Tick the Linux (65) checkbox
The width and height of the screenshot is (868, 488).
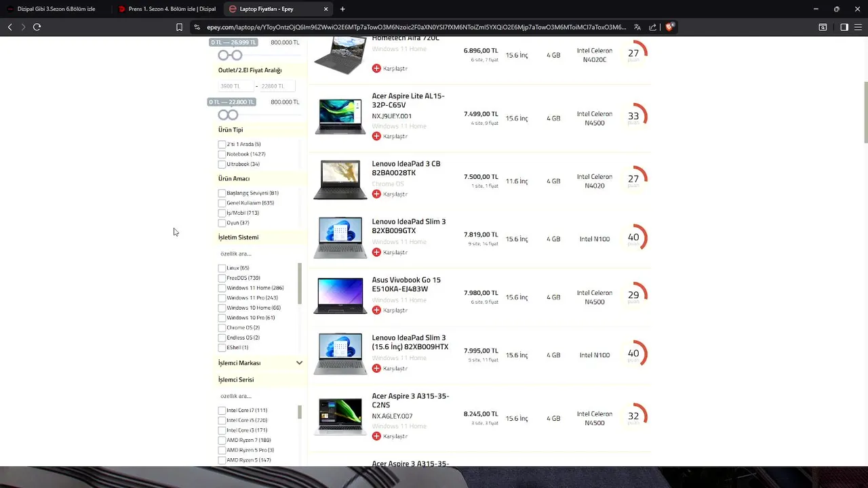222,268
